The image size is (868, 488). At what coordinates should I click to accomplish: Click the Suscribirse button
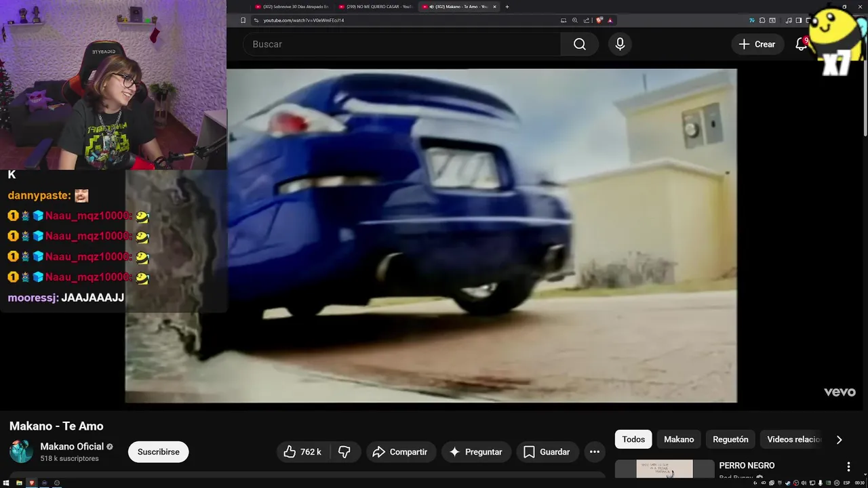(158, 452)
